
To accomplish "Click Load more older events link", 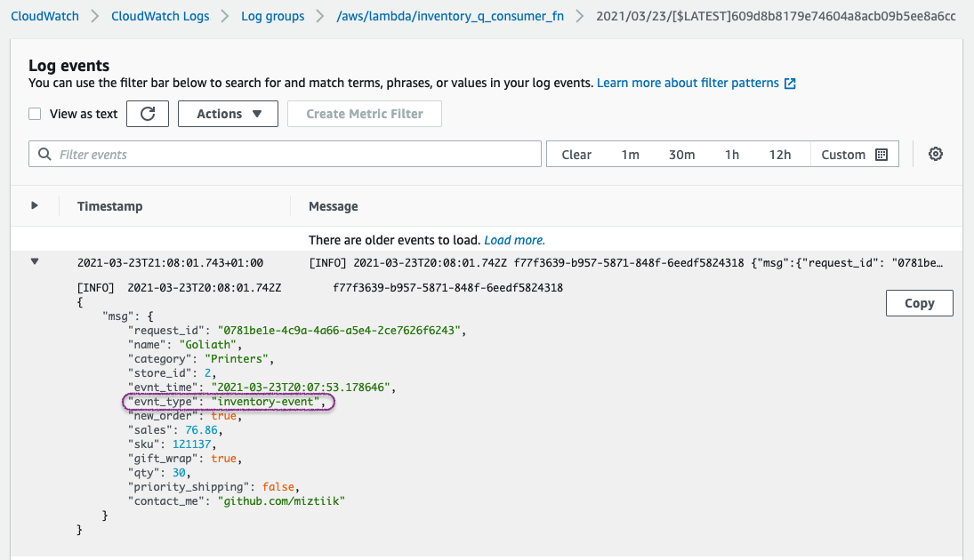I will (x=514, y=240).
